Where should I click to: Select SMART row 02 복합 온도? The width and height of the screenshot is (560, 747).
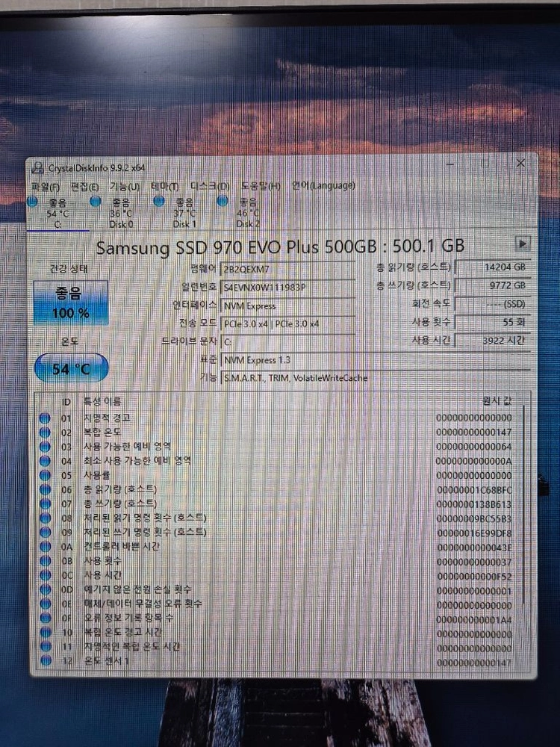278,432
